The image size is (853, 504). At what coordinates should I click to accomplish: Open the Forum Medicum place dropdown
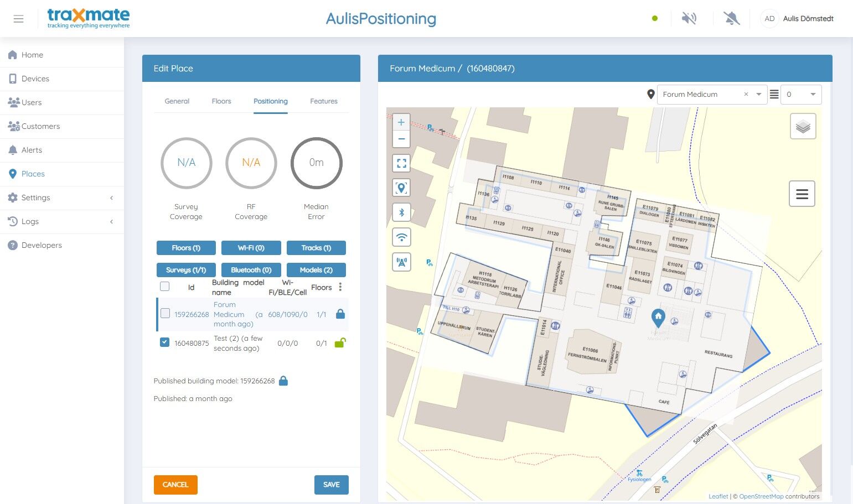[x=759, y=95]
